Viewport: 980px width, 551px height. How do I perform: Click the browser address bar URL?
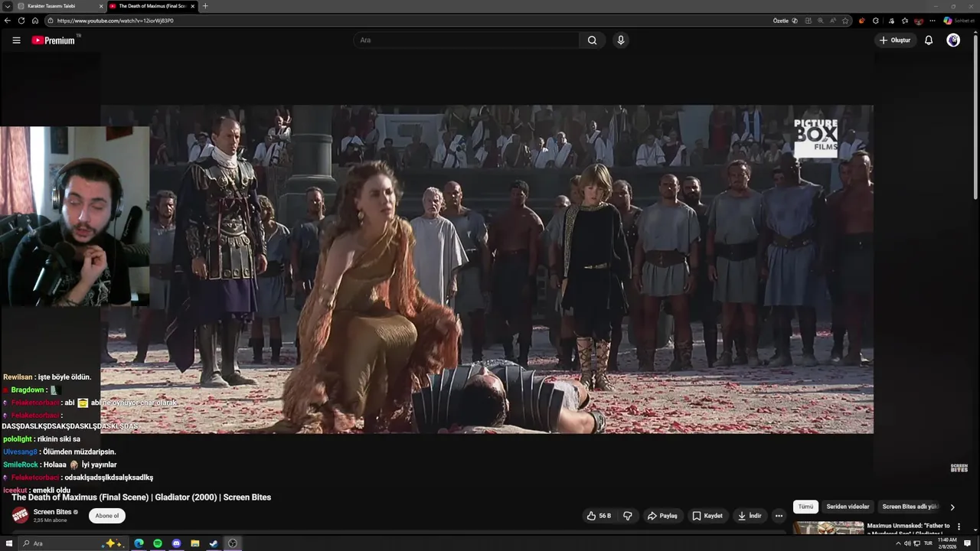point(115,21)
